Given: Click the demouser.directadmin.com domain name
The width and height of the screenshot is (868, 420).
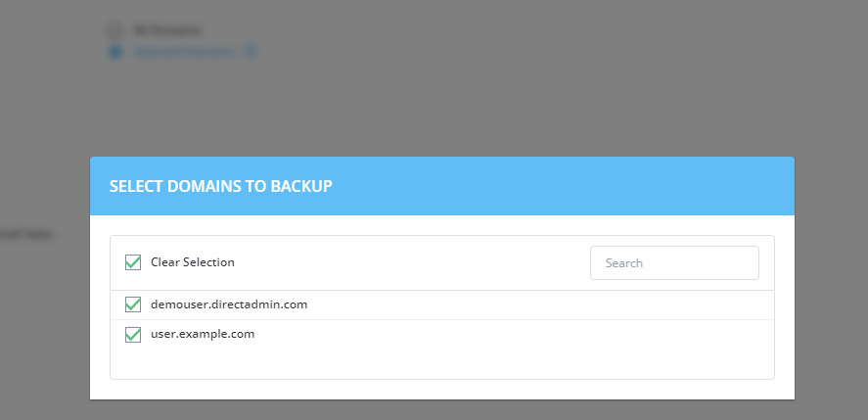Looking at the screenshot, I should 229,304.
